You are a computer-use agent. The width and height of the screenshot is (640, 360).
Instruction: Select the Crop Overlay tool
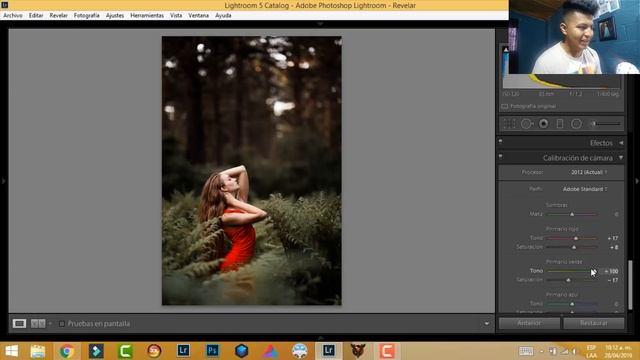[x=509, y=124]
